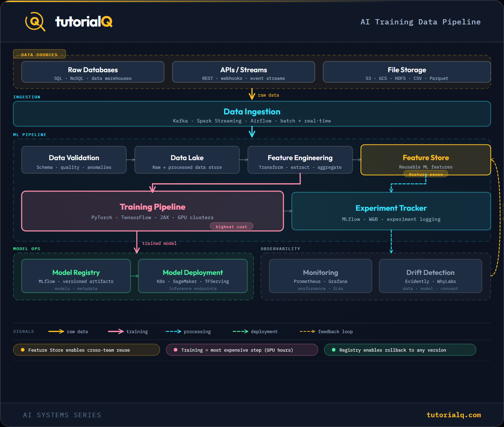The image size is (504, 427).
Task: Select the Monitoring node
Action: click(321, 276)
